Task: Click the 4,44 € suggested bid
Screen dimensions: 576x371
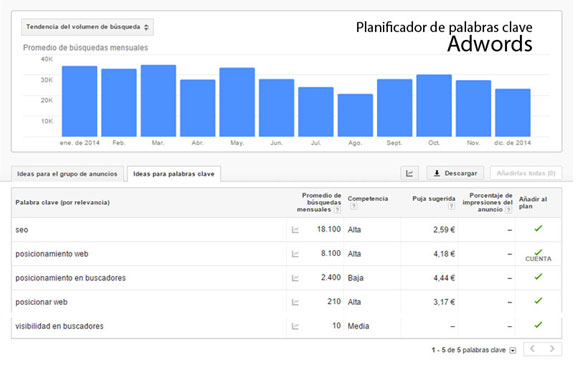Action: tap(444, 278)
